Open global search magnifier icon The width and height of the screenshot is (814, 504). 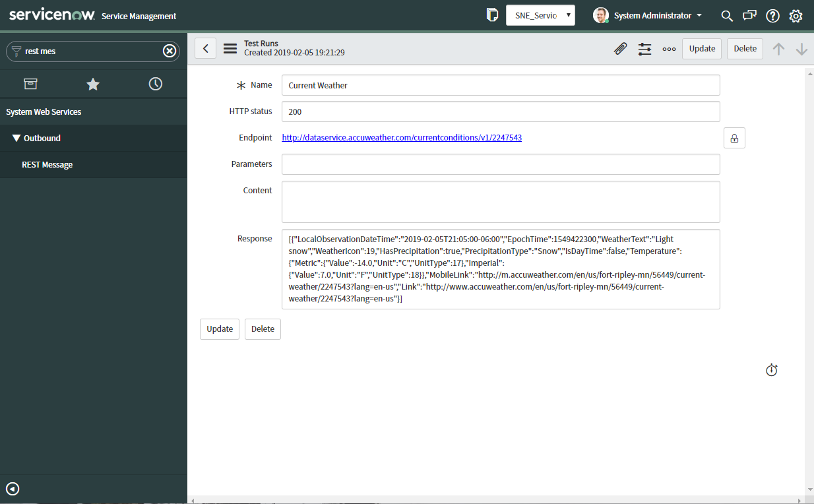pyautogui.click(x=726, y=15)
